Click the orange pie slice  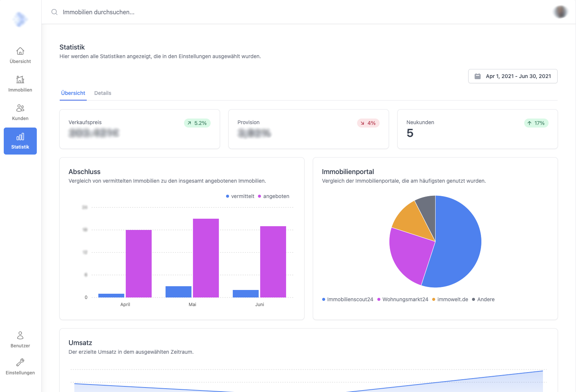413,221
